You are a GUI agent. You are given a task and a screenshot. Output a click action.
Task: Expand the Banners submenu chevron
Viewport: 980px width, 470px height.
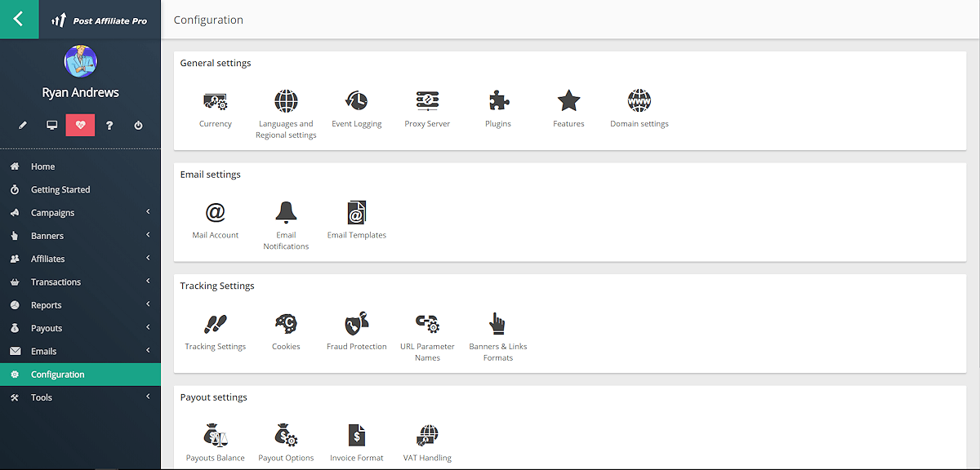[x=148, y=235]
